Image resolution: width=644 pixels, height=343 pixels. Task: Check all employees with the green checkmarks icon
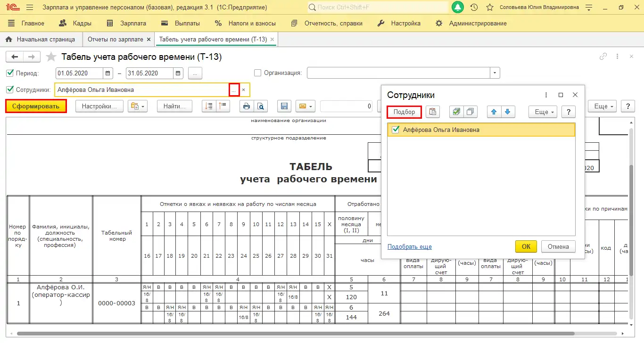(456, 112)
